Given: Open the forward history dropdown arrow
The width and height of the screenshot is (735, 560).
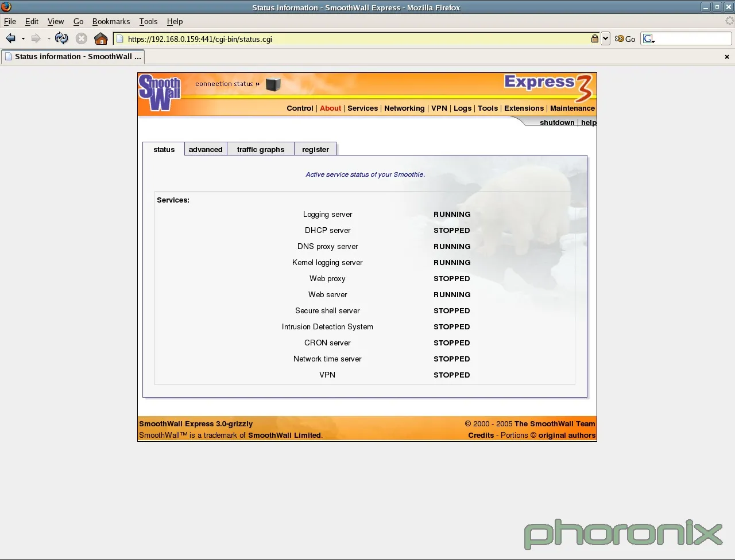Looking at the screenshot, I should (x=49, y=39).
